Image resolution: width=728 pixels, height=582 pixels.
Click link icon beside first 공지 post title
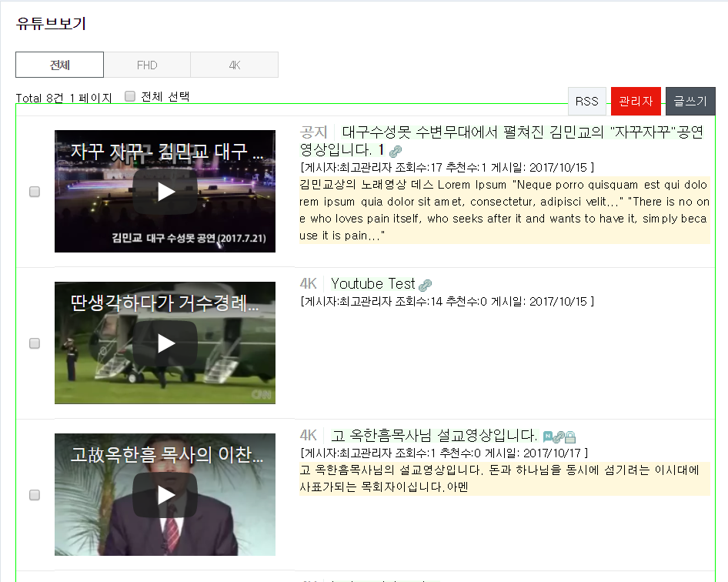pos(396,151)
